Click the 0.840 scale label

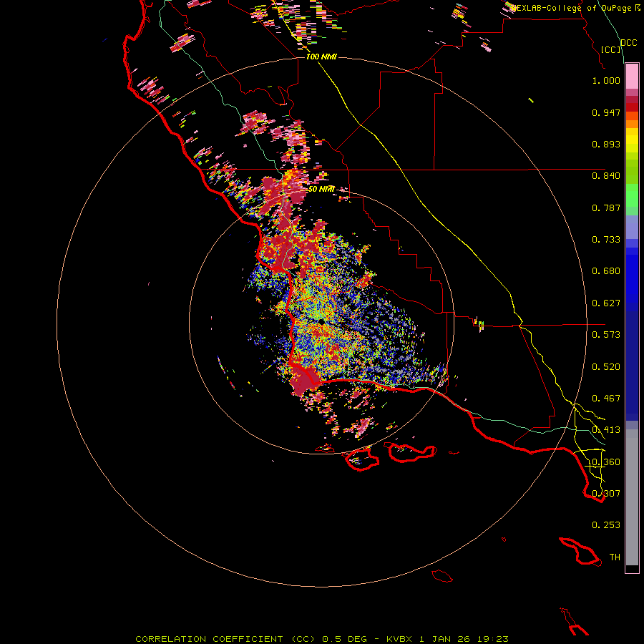[606, 176]
